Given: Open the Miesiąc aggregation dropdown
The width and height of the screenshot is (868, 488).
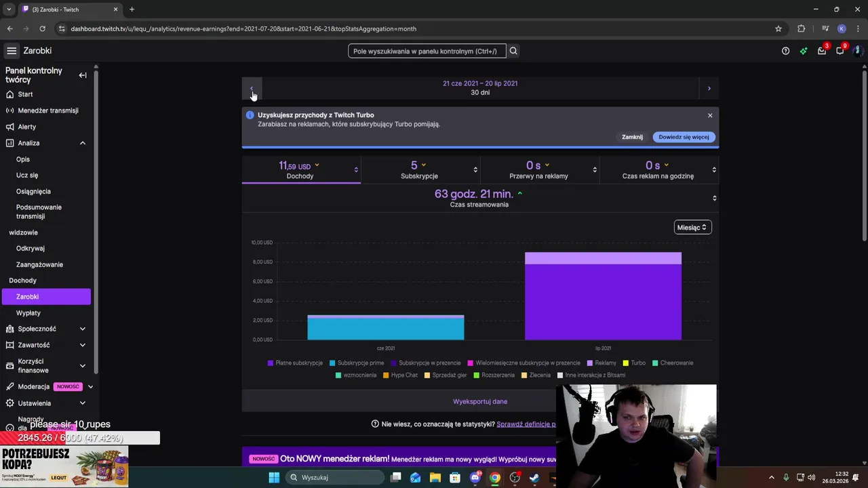Looking at the screenshot, I should [x=692, y=227].
